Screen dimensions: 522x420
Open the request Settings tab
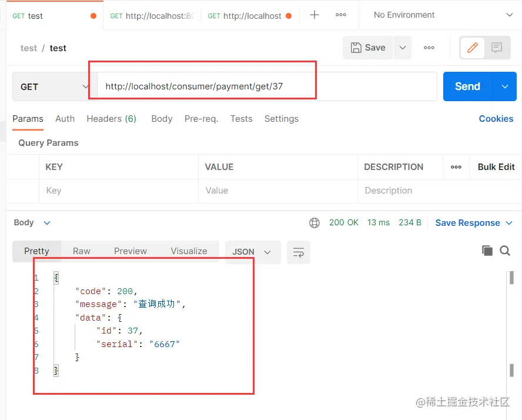(x=282, y=119)
